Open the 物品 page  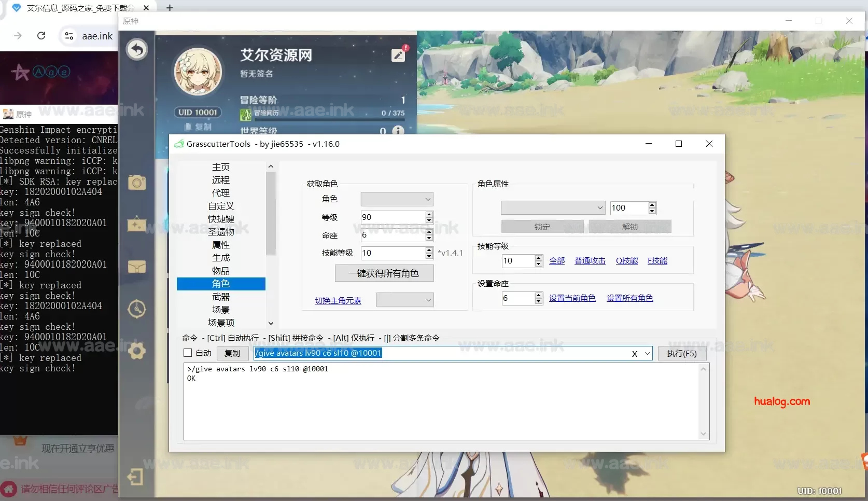point(221,271)
